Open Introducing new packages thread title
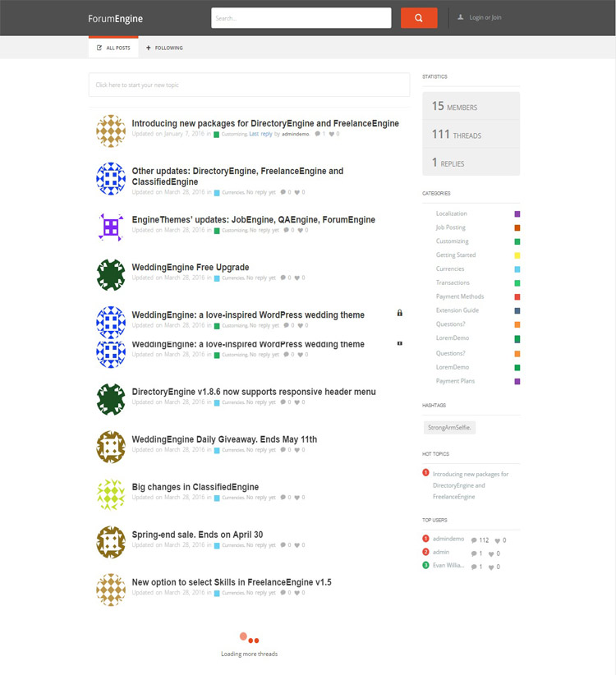The height and width of the screenshot is (675, 616). coord(265,123)
